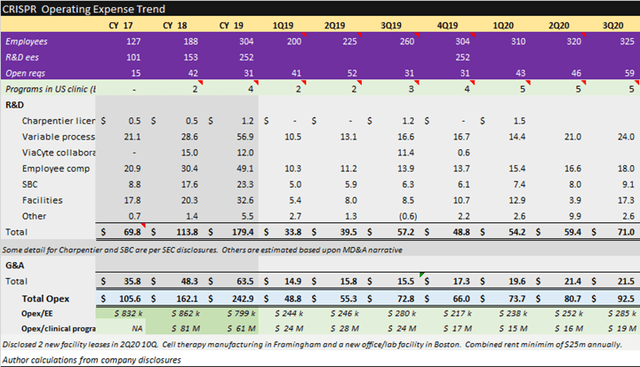
Task: Click the CY 17 Employees cell 127
Action: [x=133, y=41]
